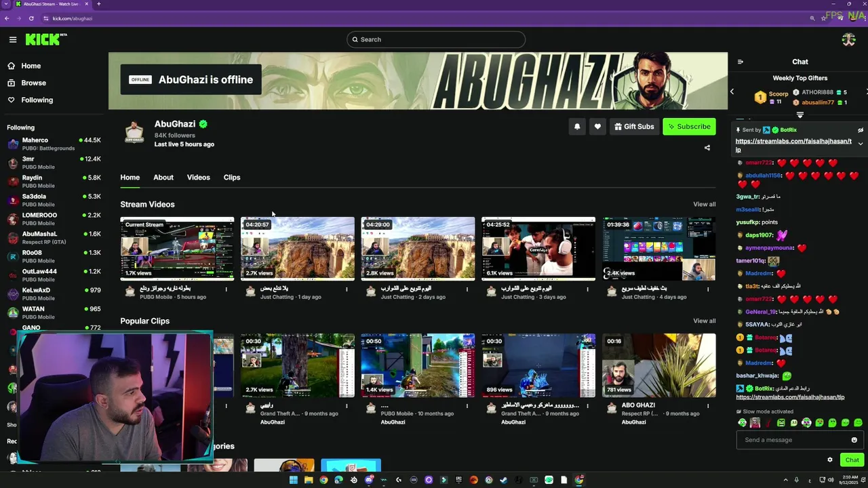Open LOMEROOO channel in Following list
Screen dimensions: 868x488
coord(54,219)
